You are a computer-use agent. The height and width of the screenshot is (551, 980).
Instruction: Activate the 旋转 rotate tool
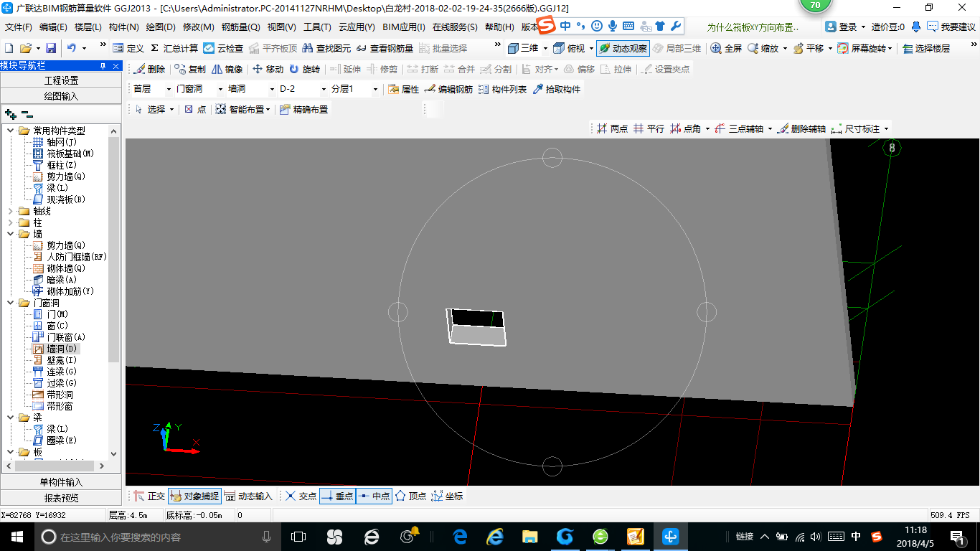tap(304, 70)
